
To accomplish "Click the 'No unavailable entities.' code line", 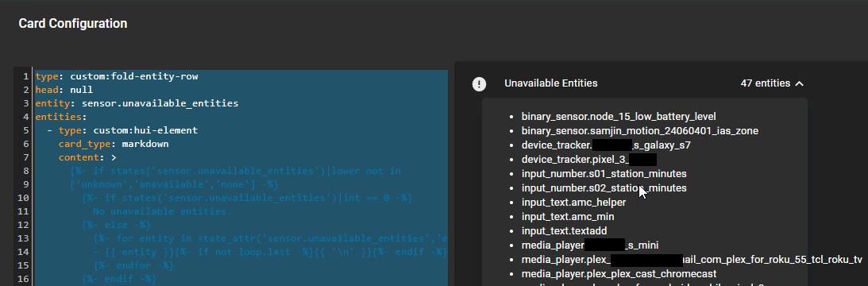I will (162, 211).
